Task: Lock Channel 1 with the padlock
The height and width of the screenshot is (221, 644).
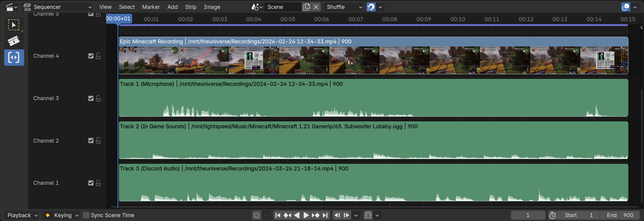Action: [x=98, y=183]
